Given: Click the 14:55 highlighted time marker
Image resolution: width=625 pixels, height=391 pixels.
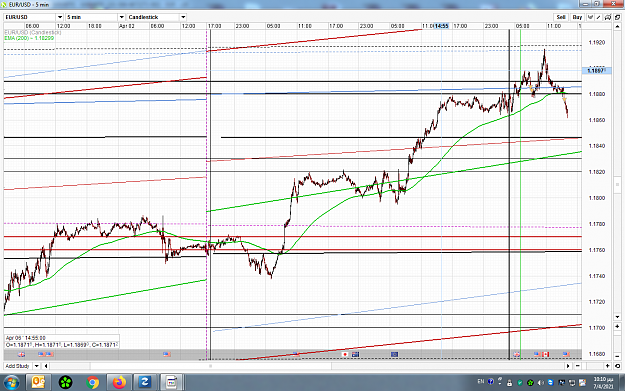Looking at the screenshot, I should (x=441, y=26).
